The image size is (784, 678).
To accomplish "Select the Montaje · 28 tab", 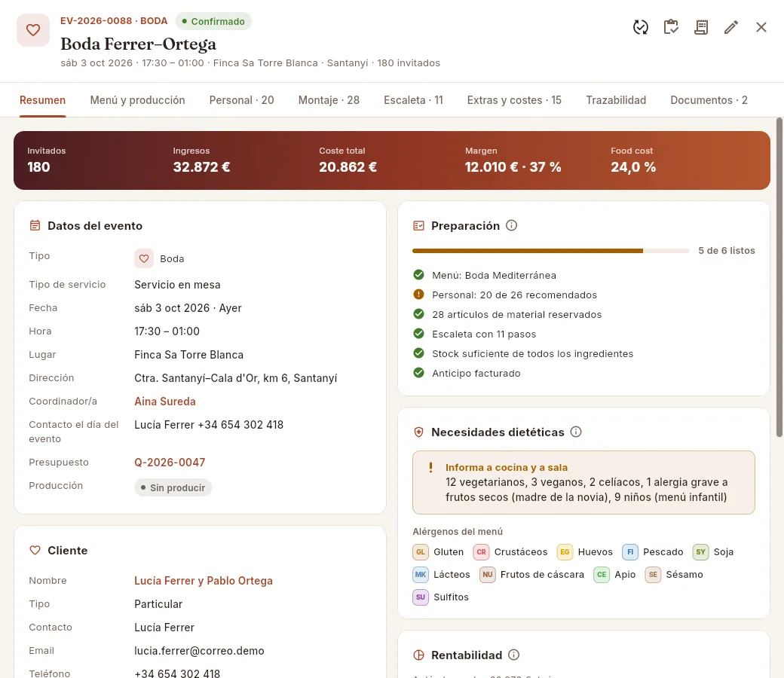I will click(x=329, y=100).
